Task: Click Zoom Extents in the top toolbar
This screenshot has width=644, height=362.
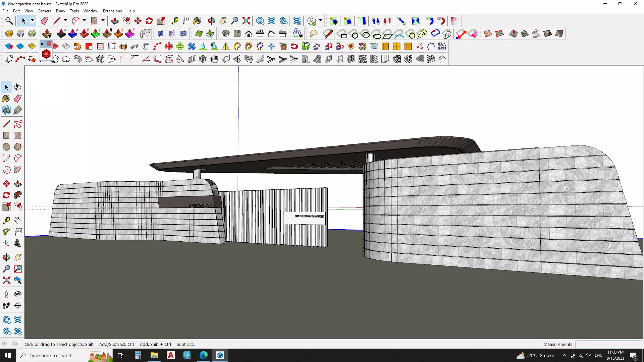Action: (x=246, y=21)
